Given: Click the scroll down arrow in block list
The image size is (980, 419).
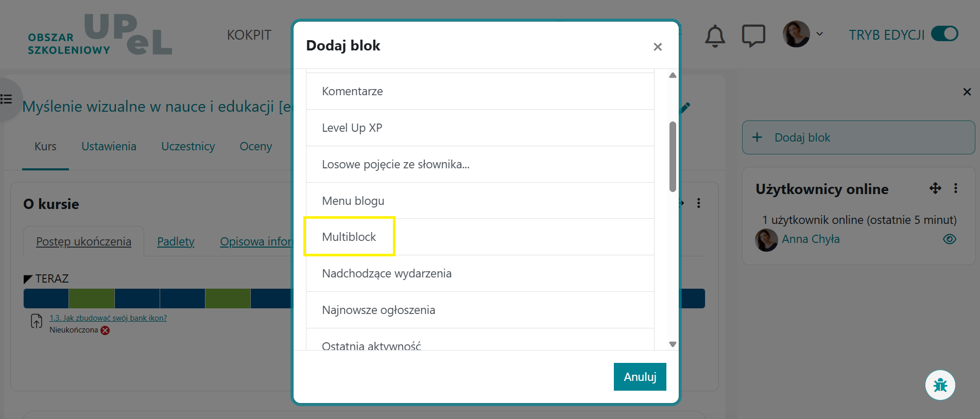Looking at the screenshot, I should pos(673,344).
